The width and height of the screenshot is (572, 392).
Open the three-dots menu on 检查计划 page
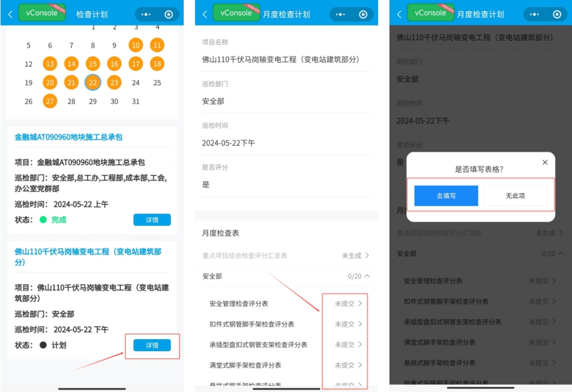pyautogui.click(x=146, y=15)
